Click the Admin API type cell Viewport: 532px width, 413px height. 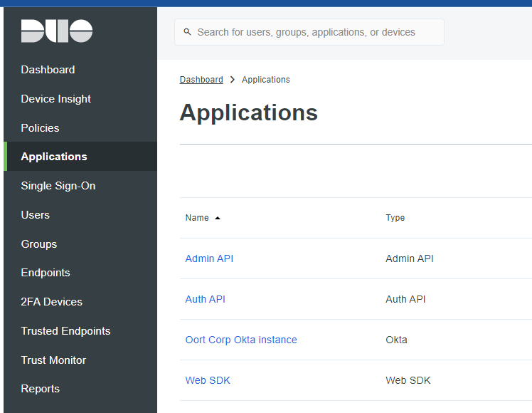[x=410, y=258]
